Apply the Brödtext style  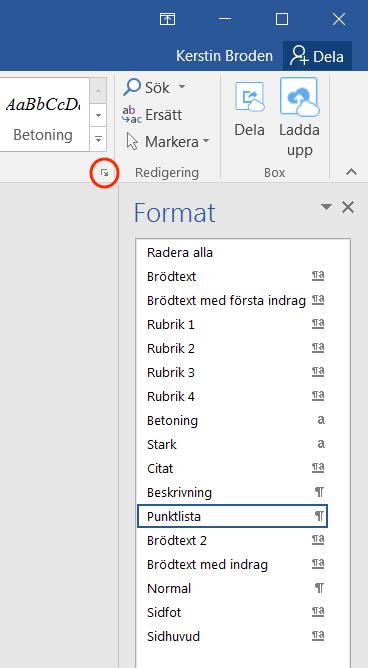coord(233,276)
